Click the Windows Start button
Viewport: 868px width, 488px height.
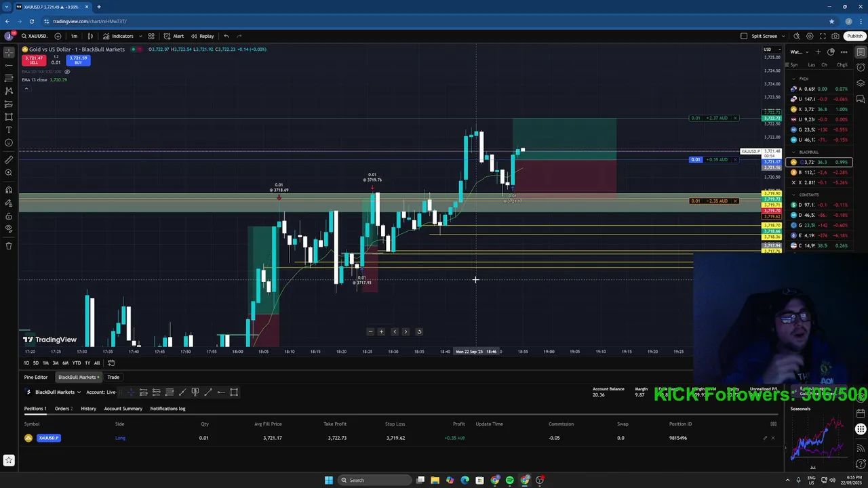329,480
